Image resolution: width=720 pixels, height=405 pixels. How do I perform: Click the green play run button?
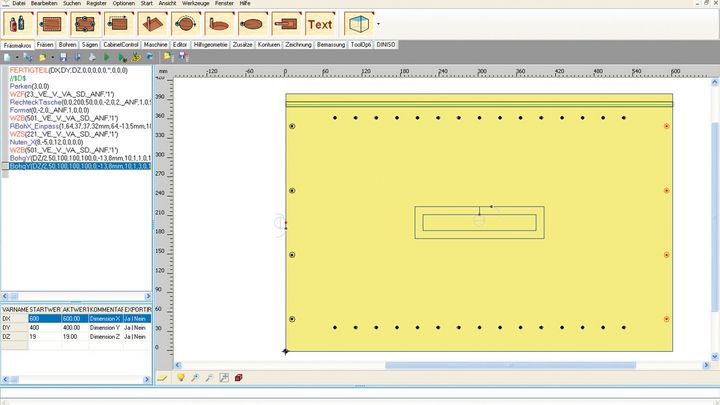tap(107, 58)
